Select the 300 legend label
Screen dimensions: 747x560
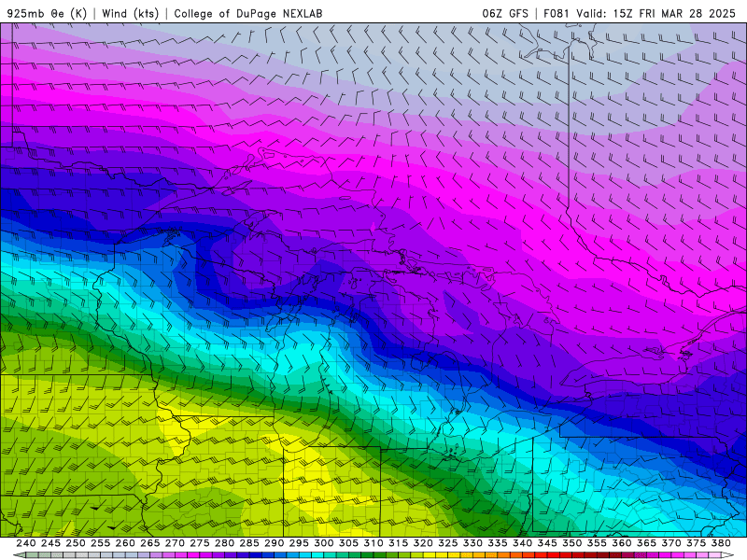(x=323, y=543)
